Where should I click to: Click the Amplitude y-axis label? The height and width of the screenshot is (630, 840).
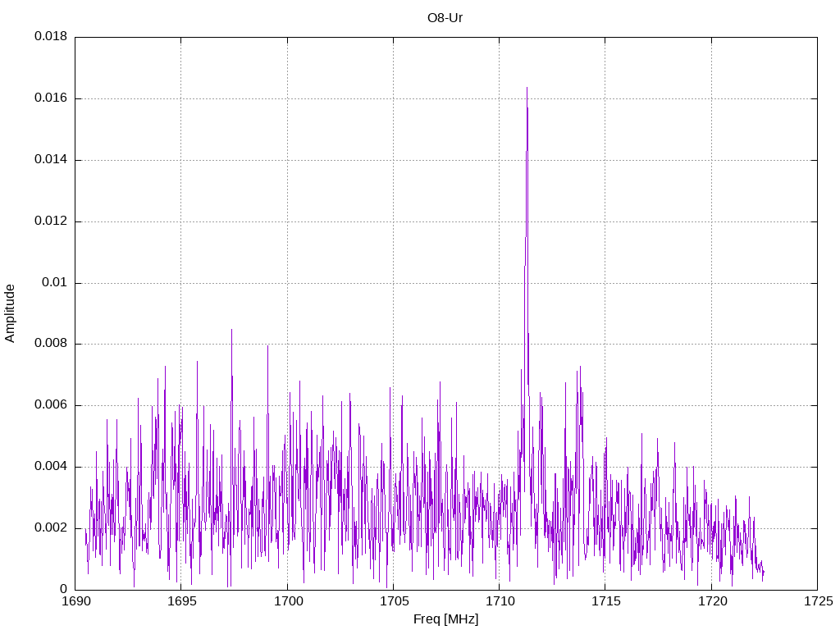[10, 313]
